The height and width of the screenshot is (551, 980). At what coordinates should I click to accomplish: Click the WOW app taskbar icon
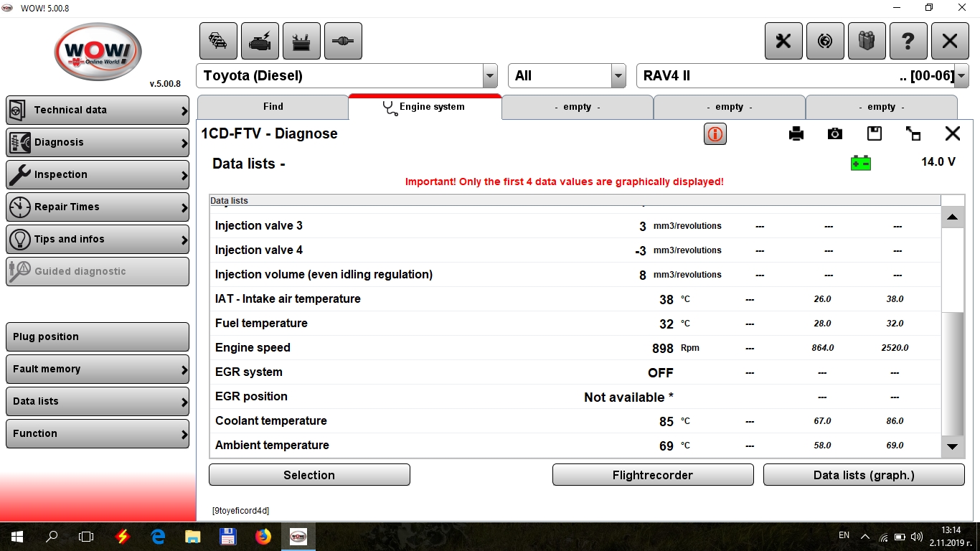coord(298,536)
